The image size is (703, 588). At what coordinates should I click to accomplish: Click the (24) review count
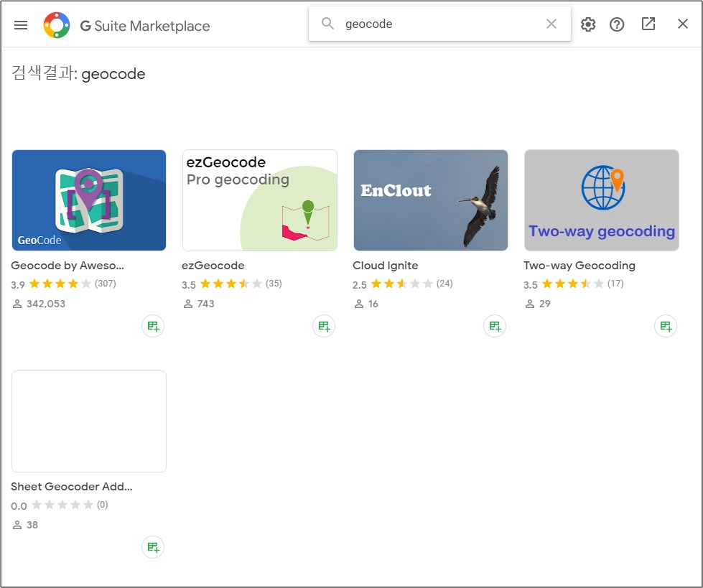click(444, 284)
